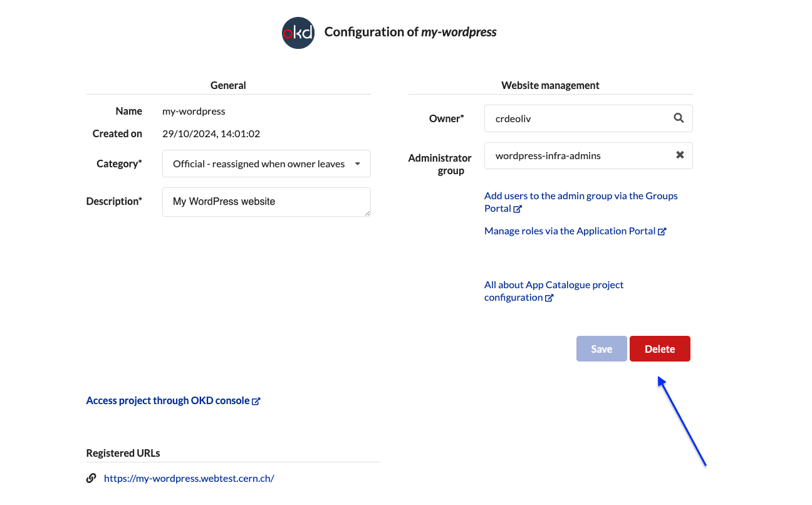Click into the Owner input field
Viewport: 812px width, 505px height.
588,118
